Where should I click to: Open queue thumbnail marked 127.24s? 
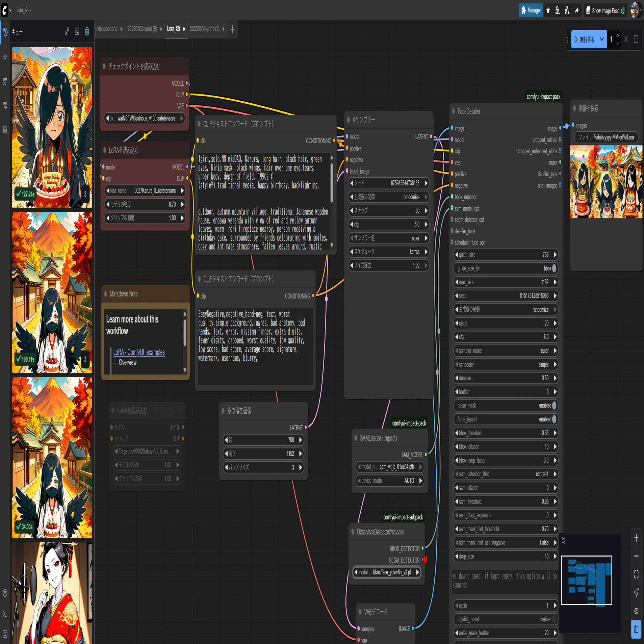click(52, 127)
